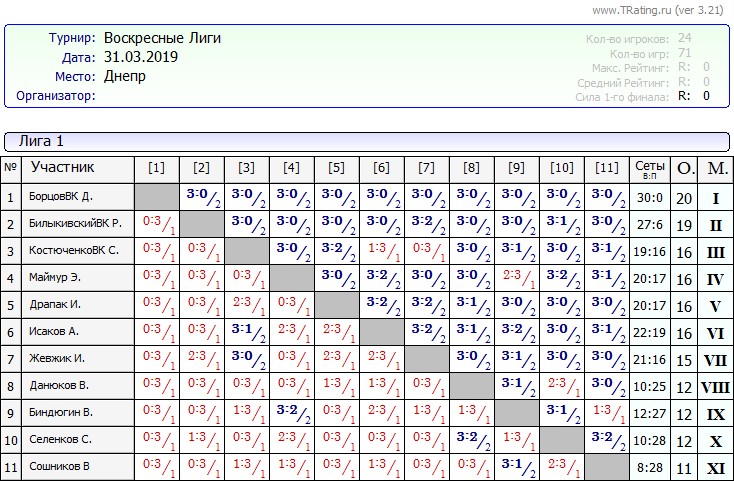Click the [6] opponent column header
Screen dimensions: 734x481
point(381,168)
